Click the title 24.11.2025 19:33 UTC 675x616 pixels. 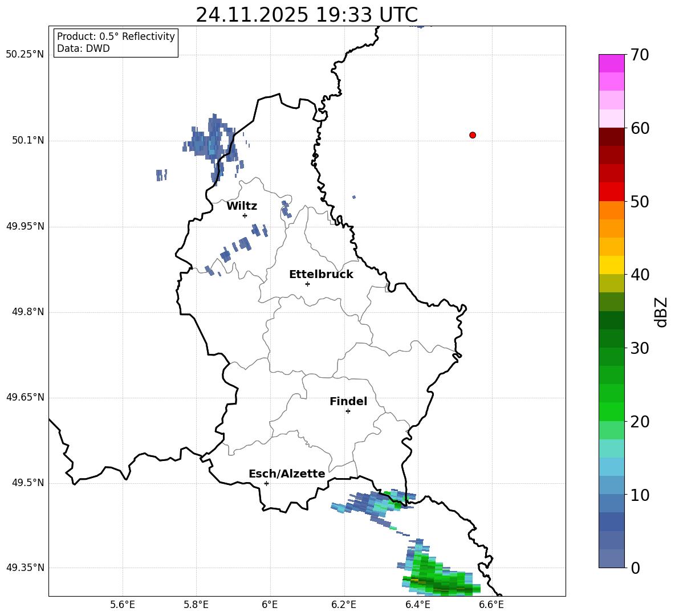(307, 15)
